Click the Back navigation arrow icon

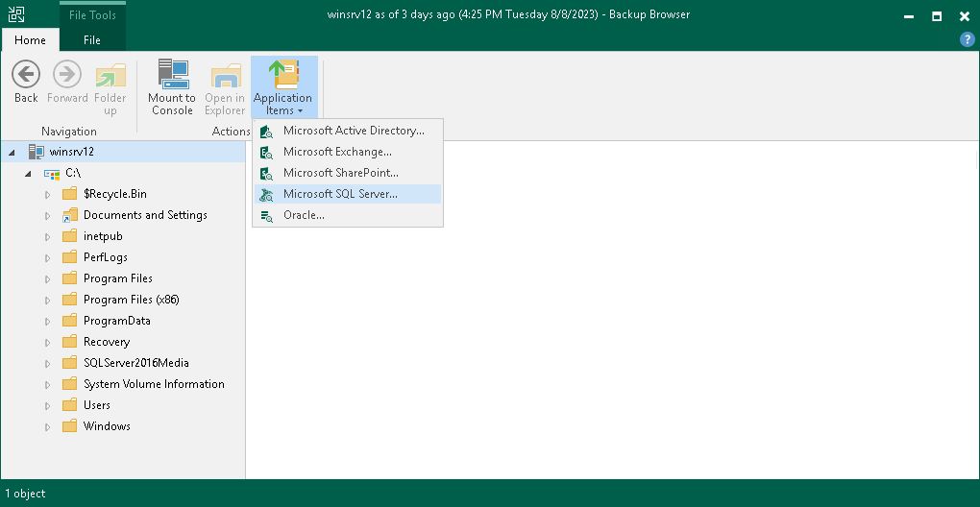point(26,74)
